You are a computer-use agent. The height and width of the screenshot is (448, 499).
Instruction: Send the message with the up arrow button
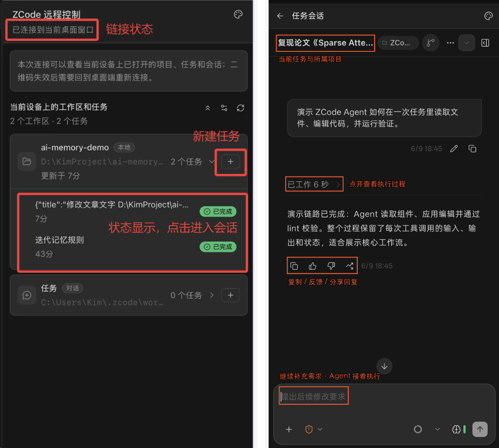click(x=480, y=429)
